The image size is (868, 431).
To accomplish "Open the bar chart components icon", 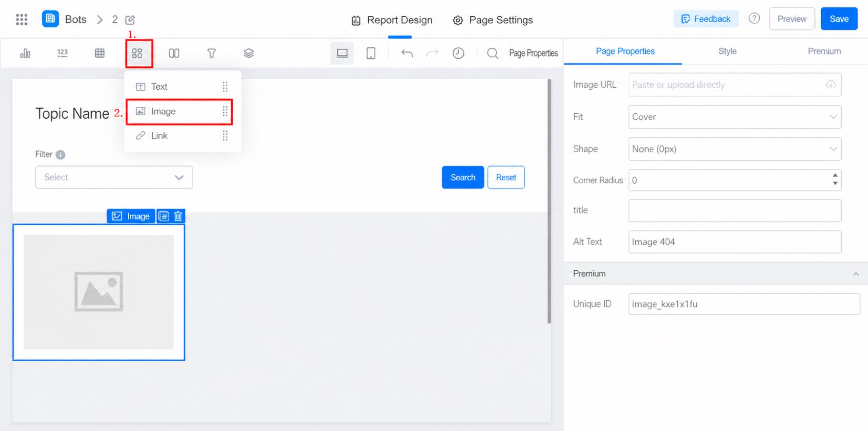I will pyautogui.click(x=25, y=53).
